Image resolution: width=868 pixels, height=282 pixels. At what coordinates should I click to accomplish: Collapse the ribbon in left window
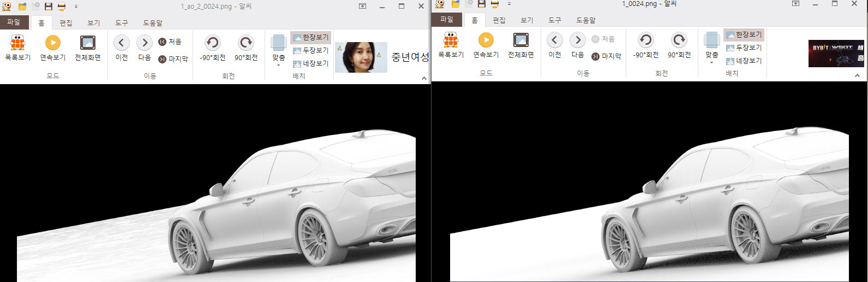[424, 78]
